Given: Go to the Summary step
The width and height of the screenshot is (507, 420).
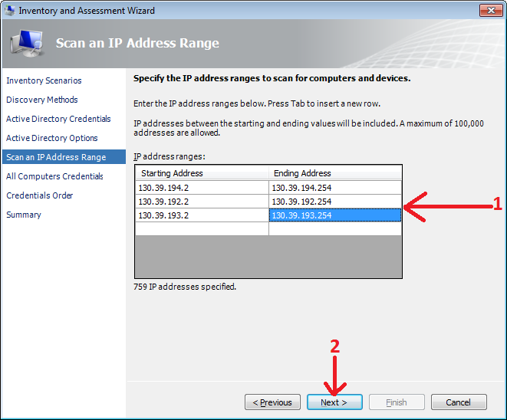Looking at the screenshot, I should tap(24, 215).
